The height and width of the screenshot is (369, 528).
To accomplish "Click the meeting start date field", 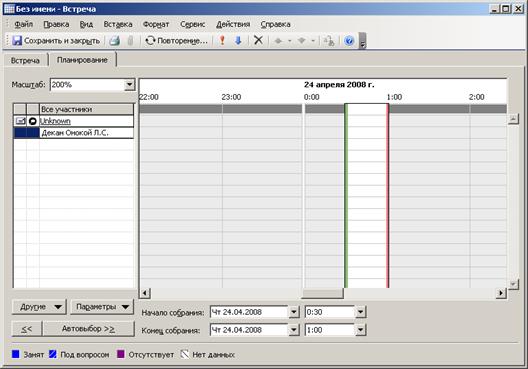I will [x=249, y=312].
